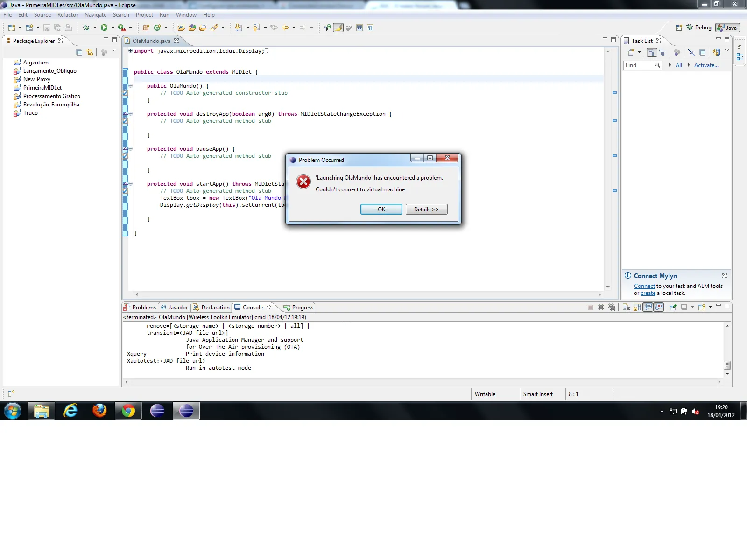Switch to the Problems tab
747x560 pixels.
(140, 308)
